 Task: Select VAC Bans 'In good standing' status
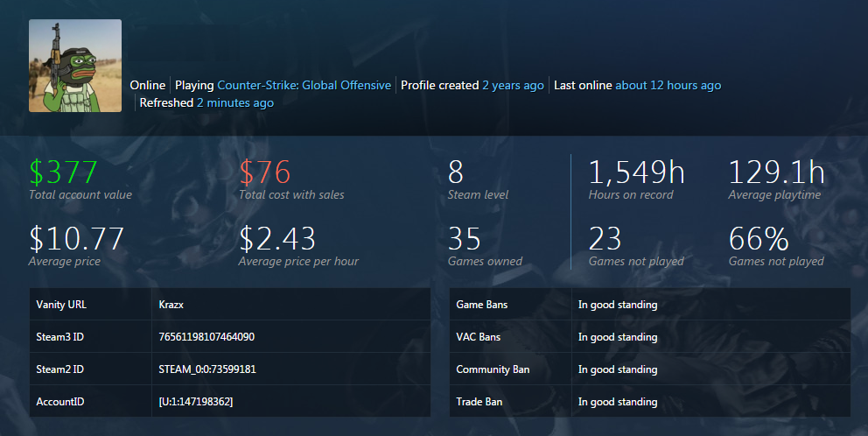pyautogui.click(x=618, y=337)
